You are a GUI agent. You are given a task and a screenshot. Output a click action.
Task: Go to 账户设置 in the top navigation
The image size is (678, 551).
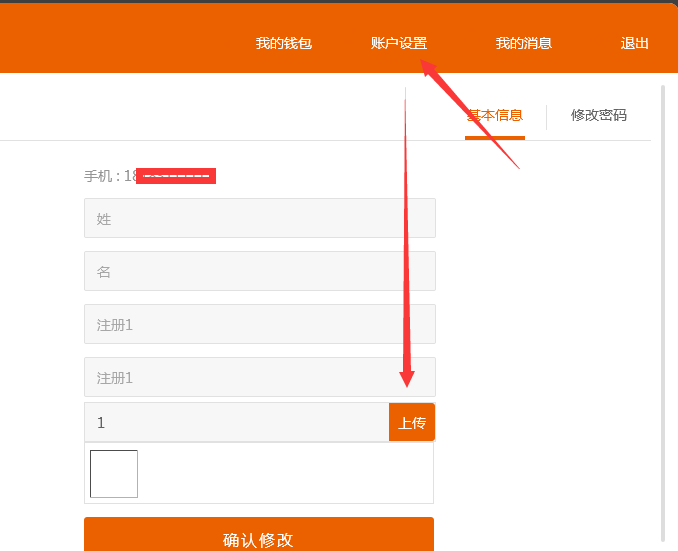(398, 43)
